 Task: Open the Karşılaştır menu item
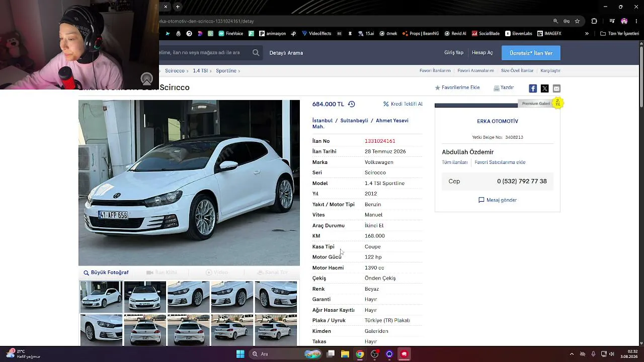point(550,71)
